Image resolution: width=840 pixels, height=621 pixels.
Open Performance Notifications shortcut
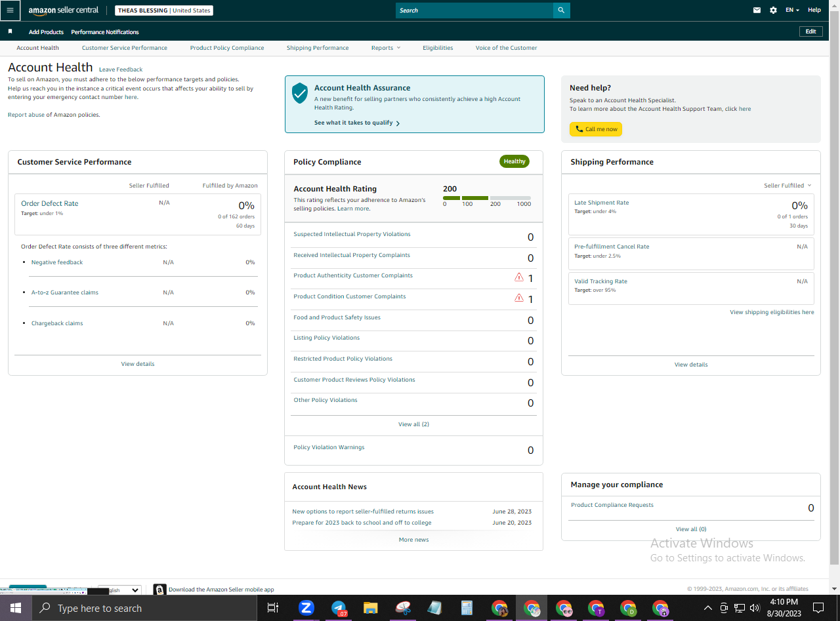pos(105,32)
